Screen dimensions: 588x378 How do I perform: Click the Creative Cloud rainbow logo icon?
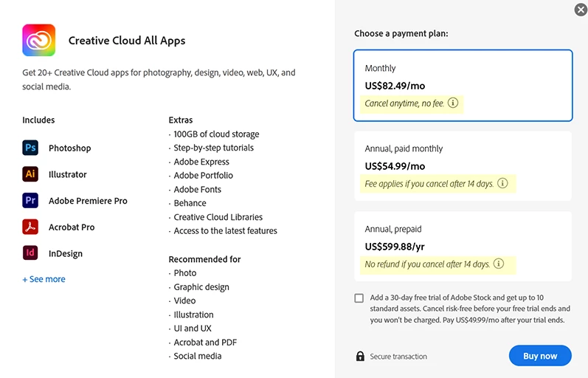point(38,40)
